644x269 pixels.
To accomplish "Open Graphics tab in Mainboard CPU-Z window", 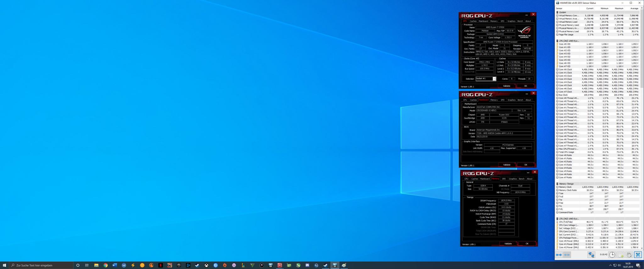I will (512, 100).
